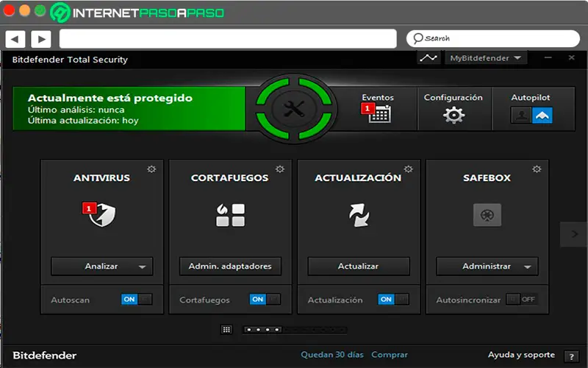588x368 pixels.
Task: Click the Administrar button label
Action: point(487,266)
